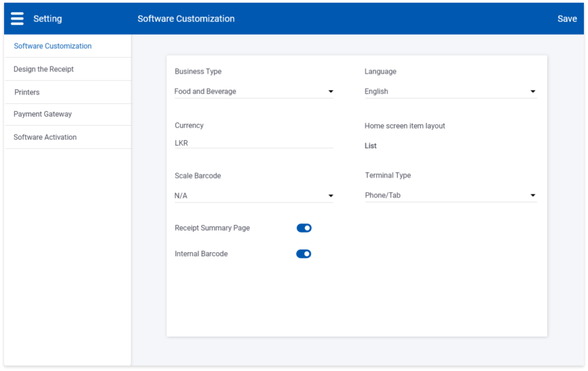
Task: Click the List layout value
Action: [370, 146]
